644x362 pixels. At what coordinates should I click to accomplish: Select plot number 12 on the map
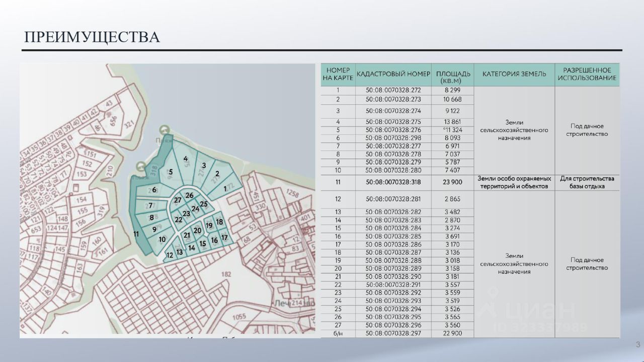pos(170,255)
